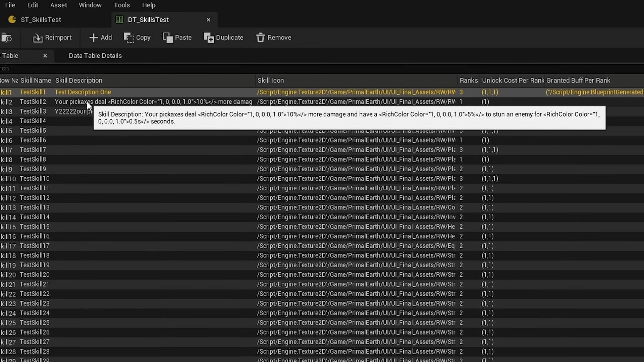Open the Asset menu
The width and height of the screenshot is (644, 362).
[x=58, y=5]
